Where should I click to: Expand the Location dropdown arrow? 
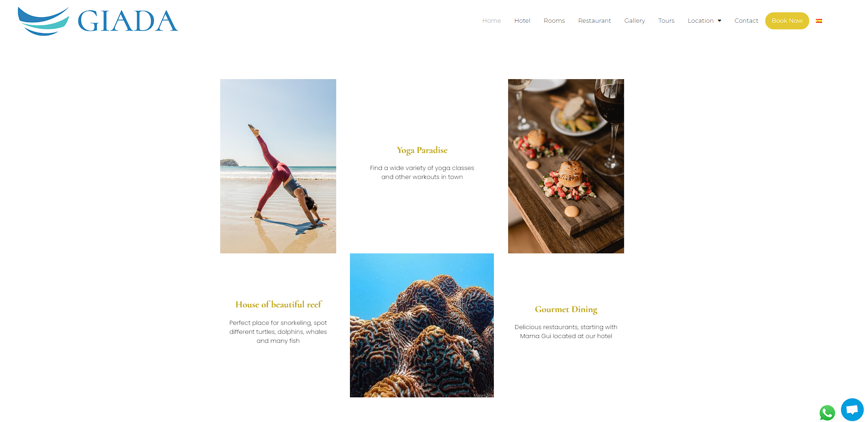[719, 21]
